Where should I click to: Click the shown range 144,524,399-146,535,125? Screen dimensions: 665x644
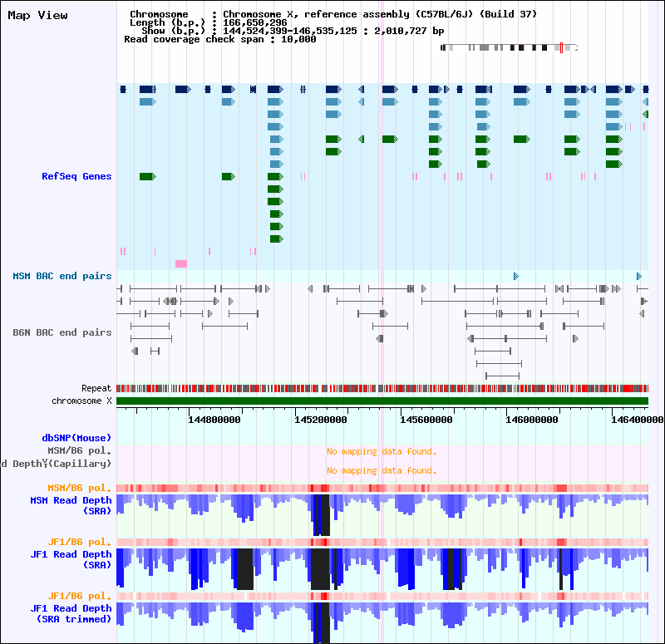pos(290,31)
